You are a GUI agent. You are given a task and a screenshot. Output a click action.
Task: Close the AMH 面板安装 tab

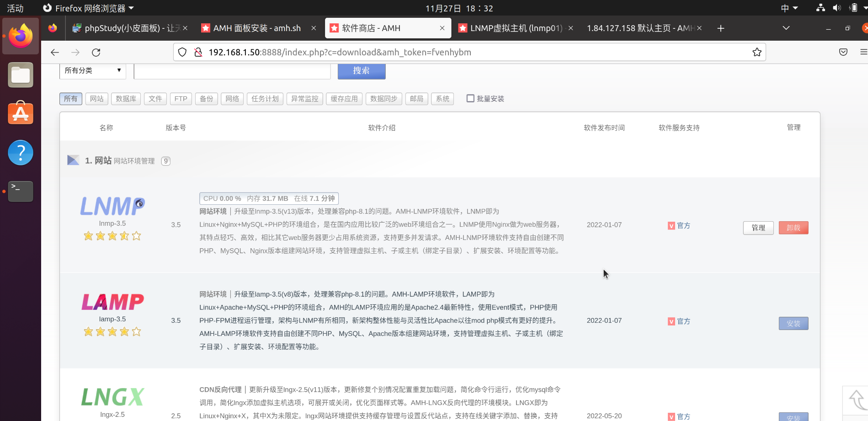click(x=314, y=28)
